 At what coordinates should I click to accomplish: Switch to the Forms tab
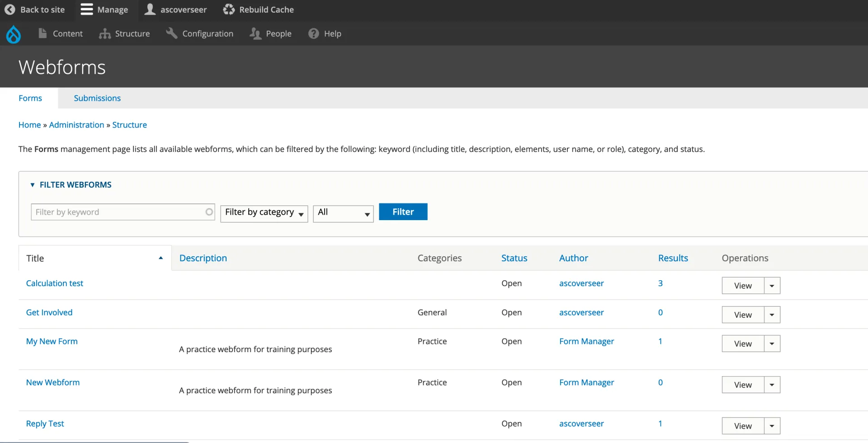click(x=30, y=98)
